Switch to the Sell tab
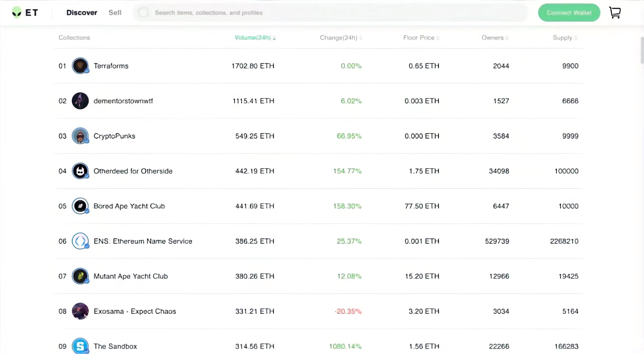Screen dimensions: 644x354 (115, 13)
